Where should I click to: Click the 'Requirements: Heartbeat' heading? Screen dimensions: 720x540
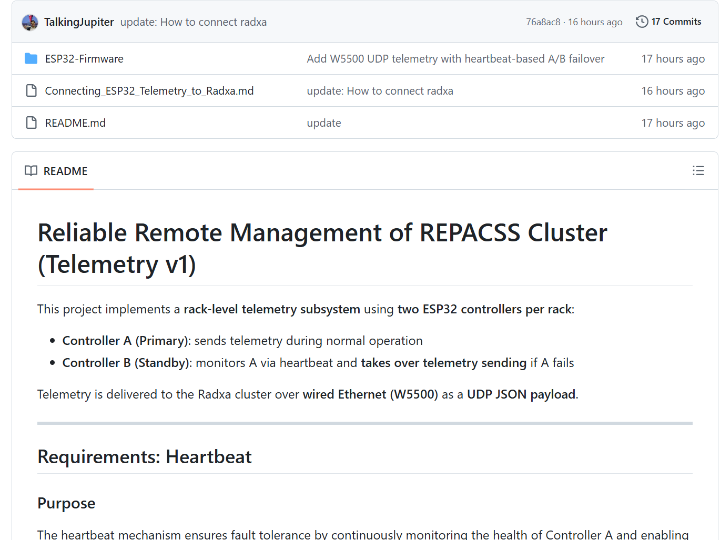[144, 457]
